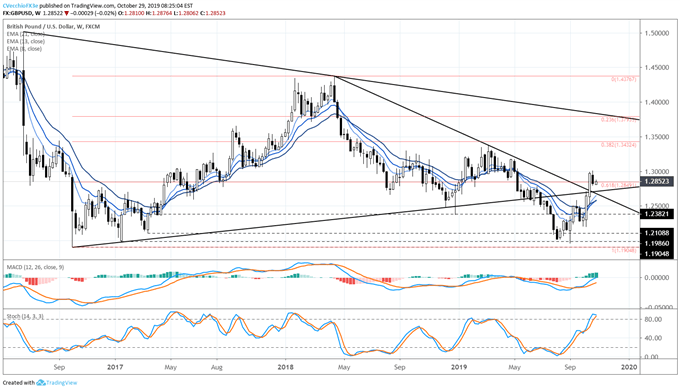
Task: Click the 1.21088 price level tag
Action: point(658,233)
